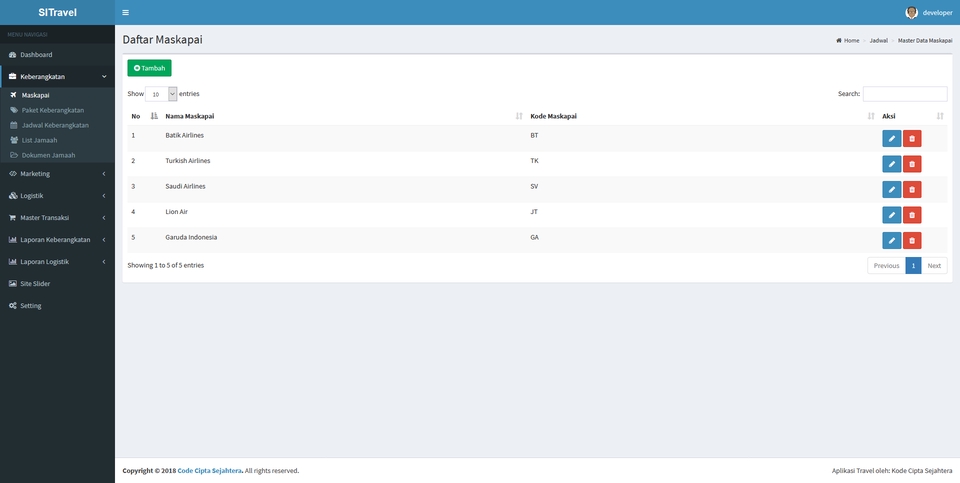Open the Show entries dropdown
Viewport: 960px width, 483px height.
[161, 94]
